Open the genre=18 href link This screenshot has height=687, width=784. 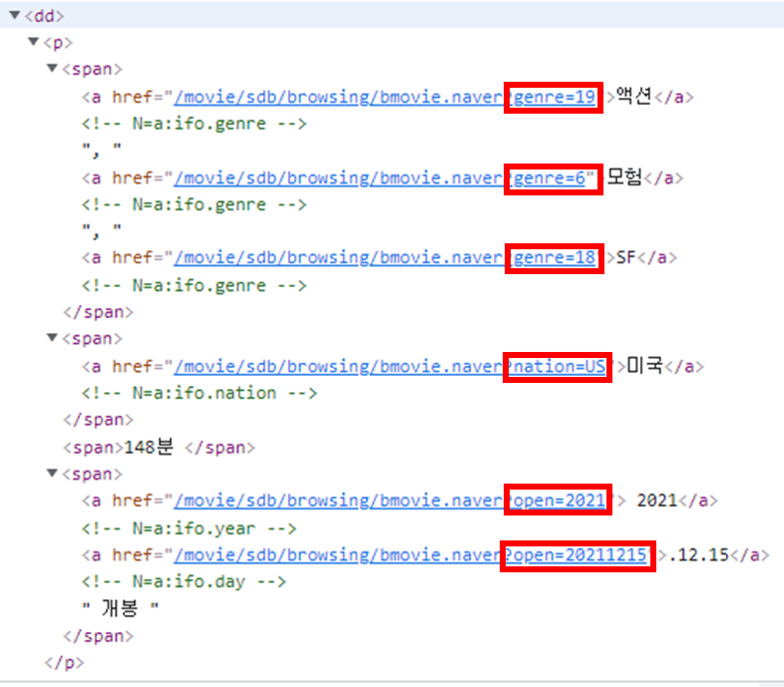point(385,258)
